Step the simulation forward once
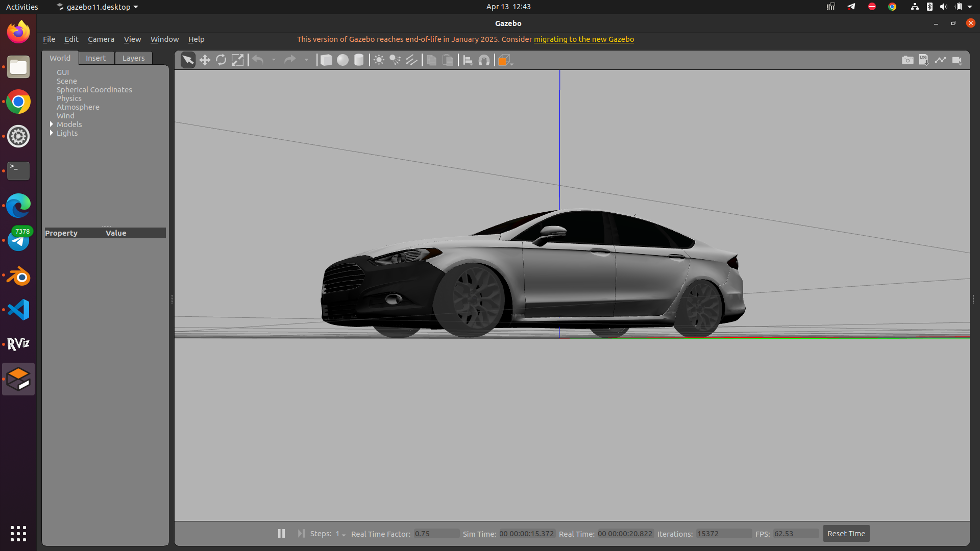 click(x=302, y=533)
